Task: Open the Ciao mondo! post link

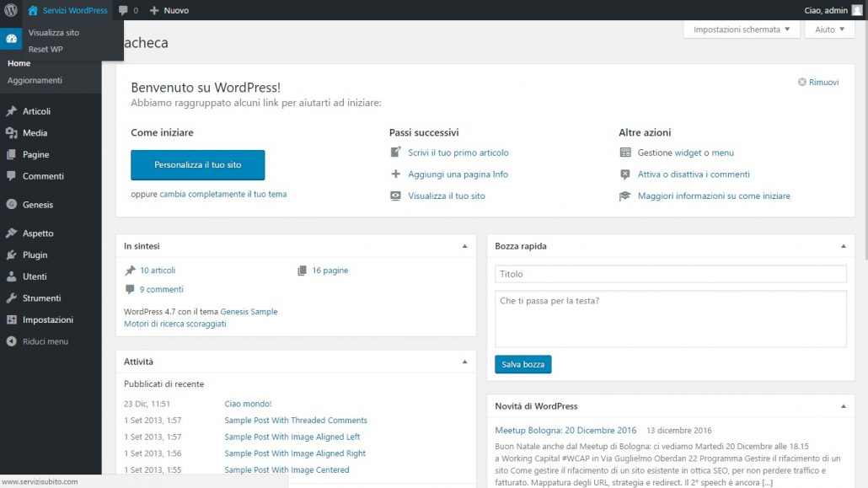Action: (x=248, y=404)
